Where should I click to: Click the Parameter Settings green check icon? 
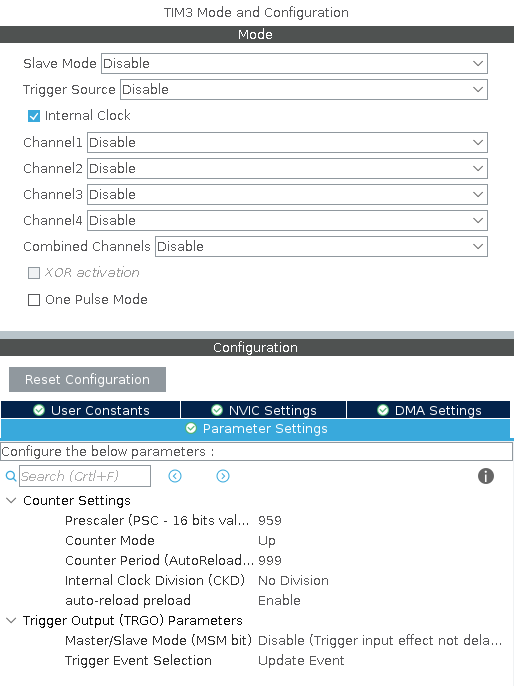click(191, 428)
